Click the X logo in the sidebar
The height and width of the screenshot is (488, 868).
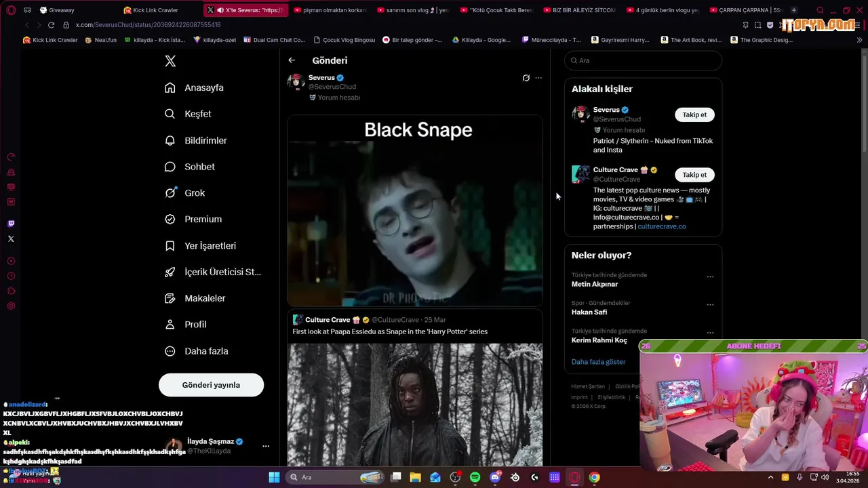coord(170,61)
